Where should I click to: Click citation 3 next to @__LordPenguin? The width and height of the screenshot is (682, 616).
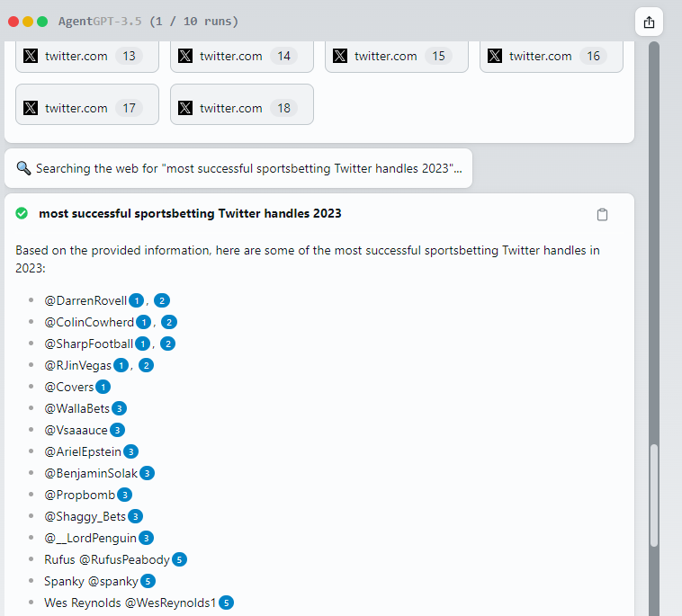click(x=146, y=538)
